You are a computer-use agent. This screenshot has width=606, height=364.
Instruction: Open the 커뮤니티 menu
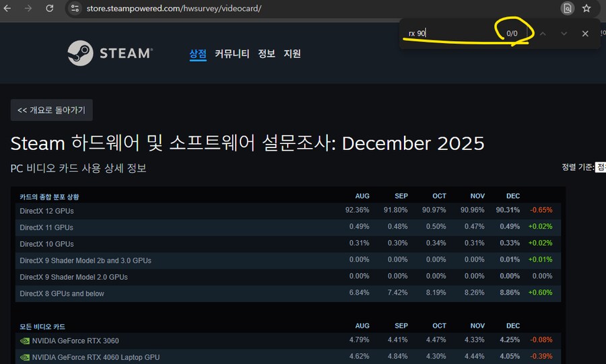pos(232,54)
